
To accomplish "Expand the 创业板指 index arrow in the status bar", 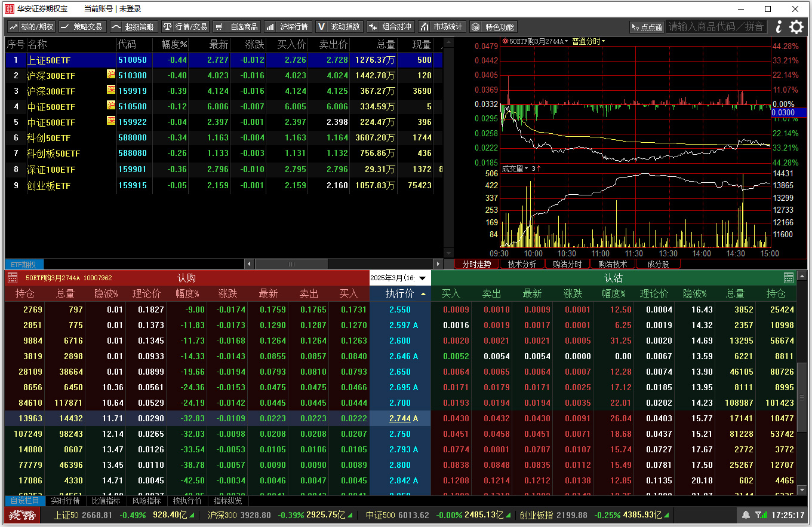I will [x=666, y=515].
